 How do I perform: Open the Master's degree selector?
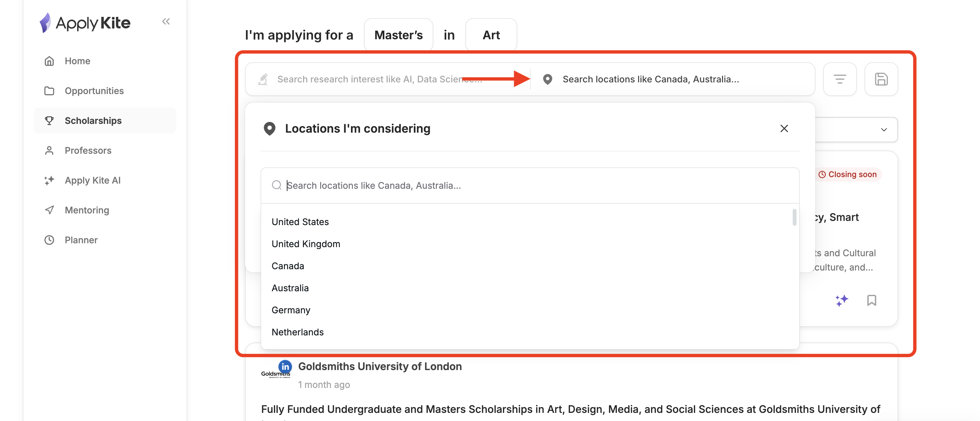398,35
